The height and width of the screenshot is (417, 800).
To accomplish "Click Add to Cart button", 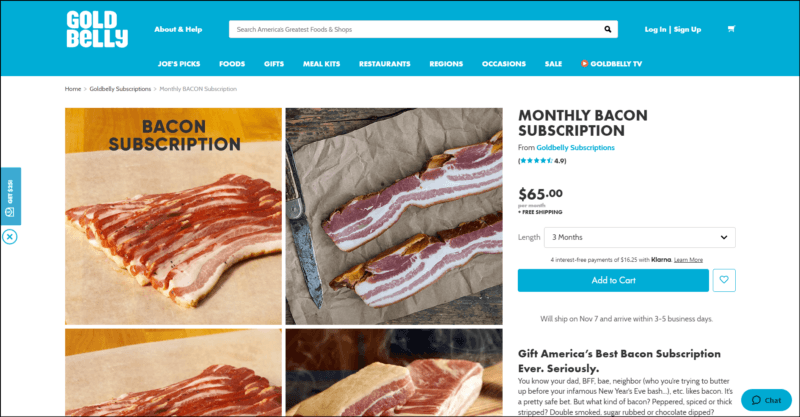I will [x=613, y=280].
